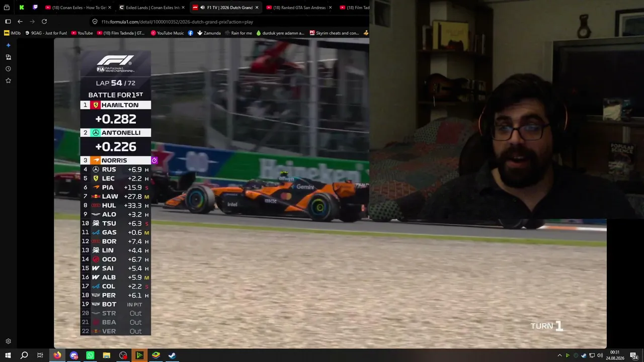Viewport: 644px width, 362px height.
Task: Open the YouTube Music bookmark
Action: click(x=167, y=33)
